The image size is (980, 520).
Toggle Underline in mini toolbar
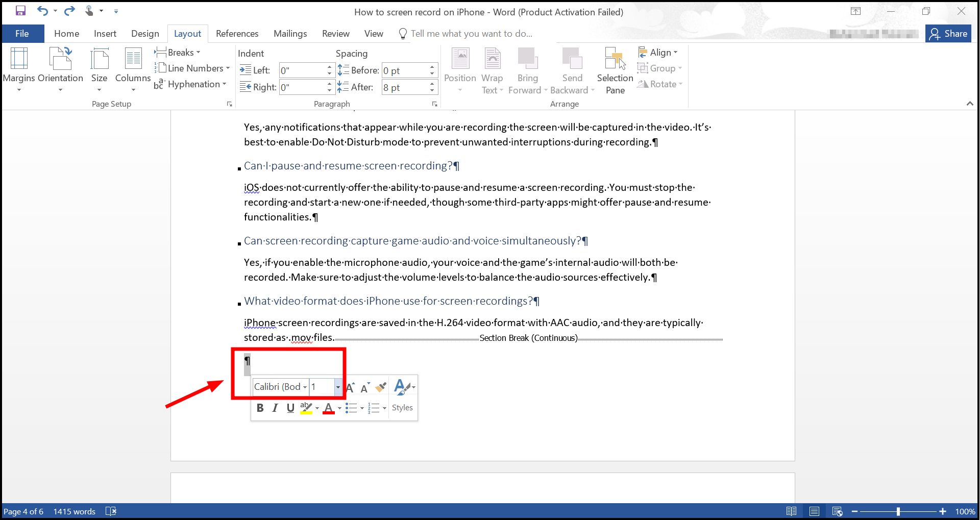pyautogui.click(x=290, y=408)
